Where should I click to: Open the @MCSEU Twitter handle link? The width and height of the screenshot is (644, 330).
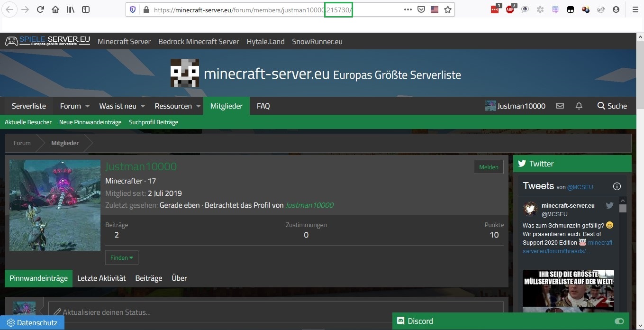[580, 187]
